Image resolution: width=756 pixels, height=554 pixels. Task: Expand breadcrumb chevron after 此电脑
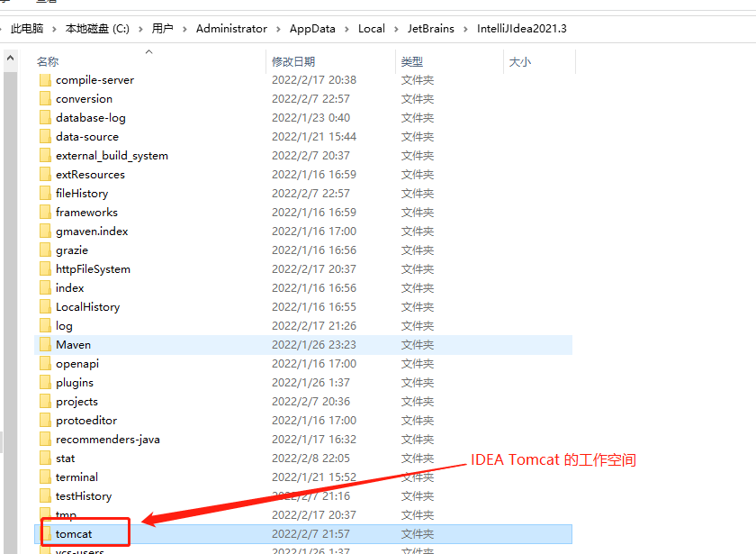tap(54, 30)
